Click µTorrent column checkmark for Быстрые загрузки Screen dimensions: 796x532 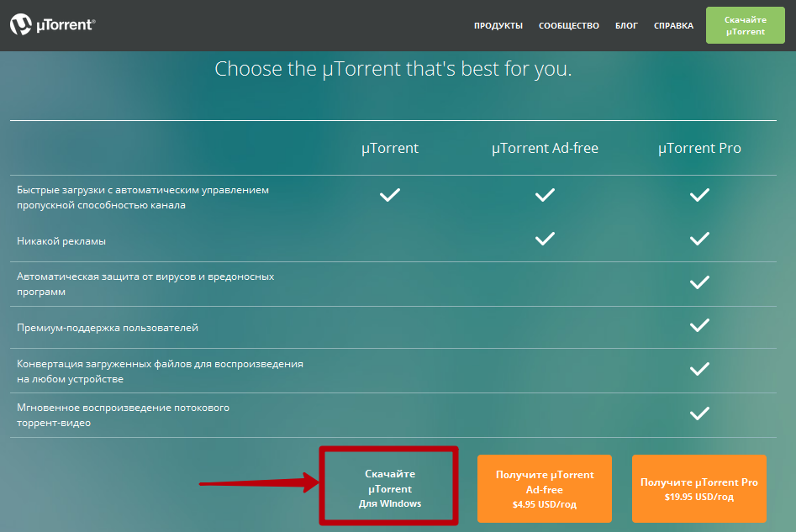tap(390, 195)
